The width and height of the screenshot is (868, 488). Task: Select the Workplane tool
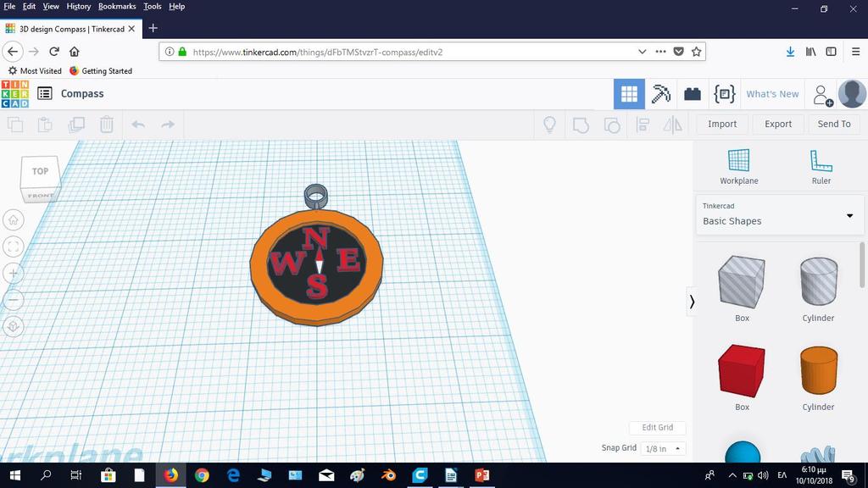pos(738,167)
